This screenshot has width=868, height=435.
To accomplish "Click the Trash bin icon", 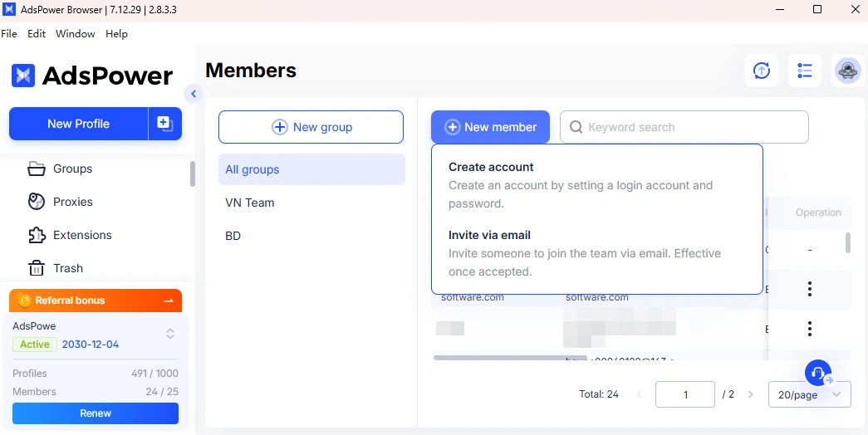I will [x=37, y=268].
